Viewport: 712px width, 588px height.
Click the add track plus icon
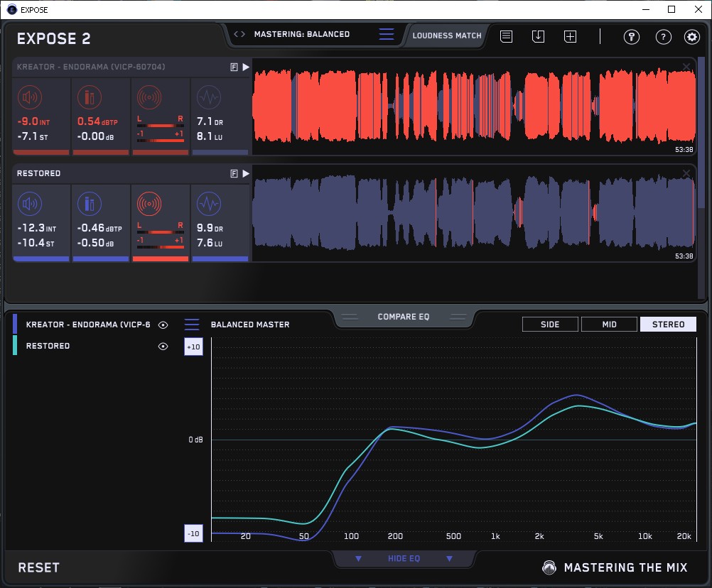pos(570,37)
